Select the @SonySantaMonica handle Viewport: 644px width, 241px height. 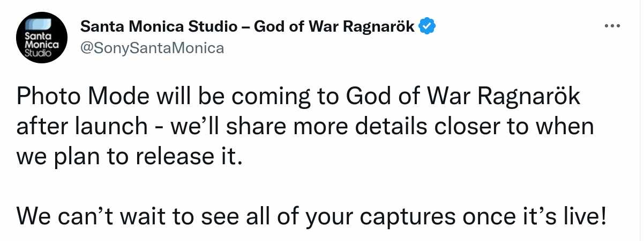click(x=152, y=48)
